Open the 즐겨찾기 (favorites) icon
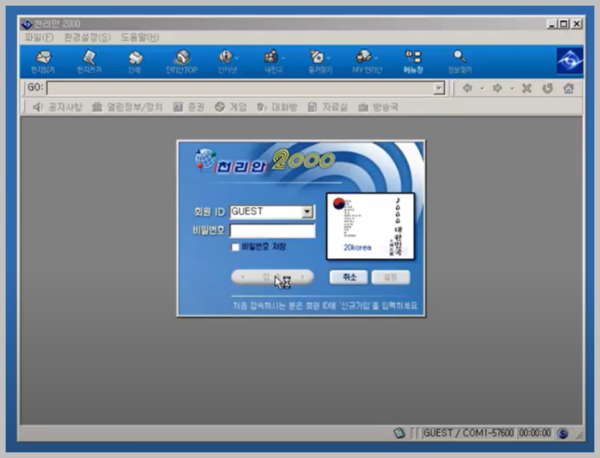This screenshot has height=458, width=600. [318, 62]
